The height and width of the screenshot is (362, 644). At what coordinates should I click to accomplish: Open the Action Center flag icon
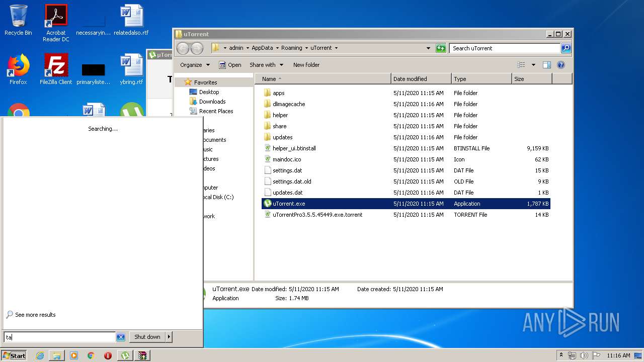(x=596, y=355)
